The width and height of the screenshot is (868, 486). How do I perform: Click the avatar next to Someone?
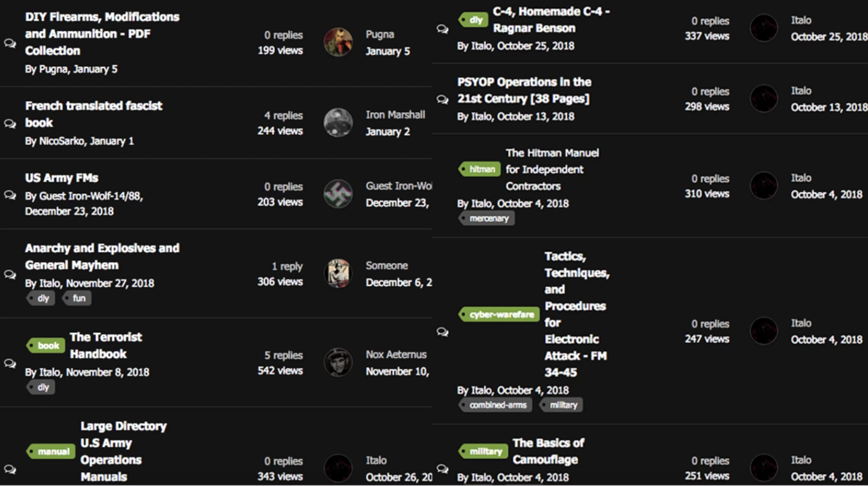[338, 273]
